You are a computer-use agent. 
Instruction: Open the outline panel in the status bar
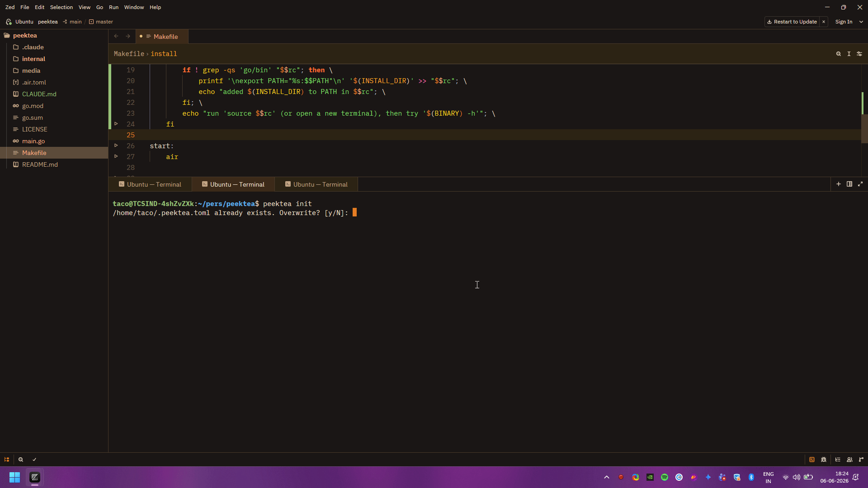point(838,460)
